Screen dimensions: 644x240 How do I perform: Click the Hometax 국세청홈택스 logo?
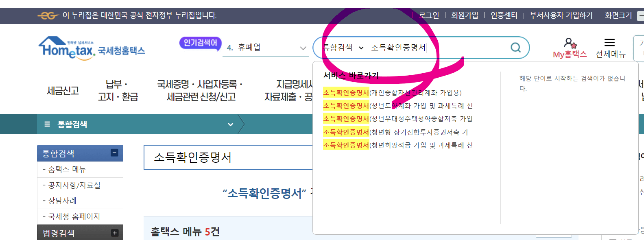coord(92,48)
